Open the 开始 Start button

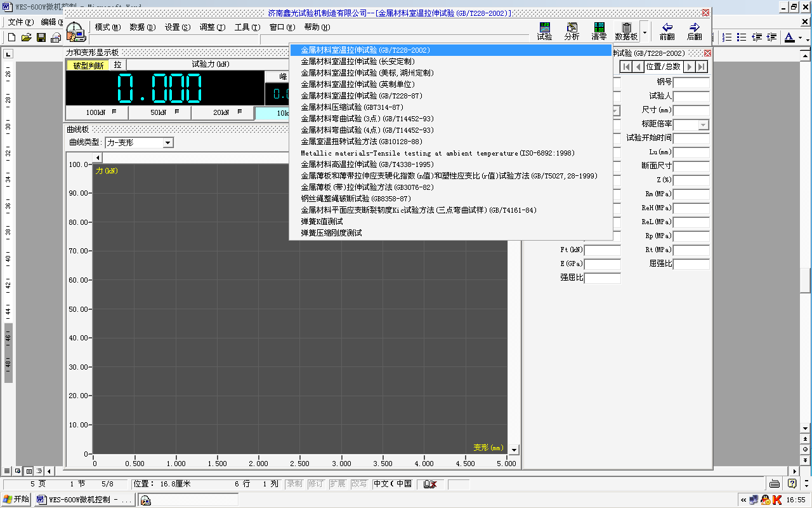(16, 499)
